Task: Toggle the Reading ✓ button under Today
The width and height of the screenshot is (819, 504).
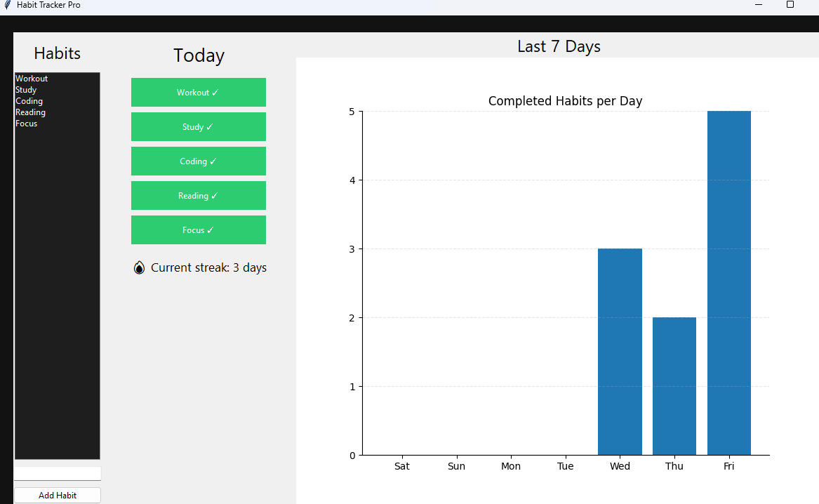Action: click(199, 196)
